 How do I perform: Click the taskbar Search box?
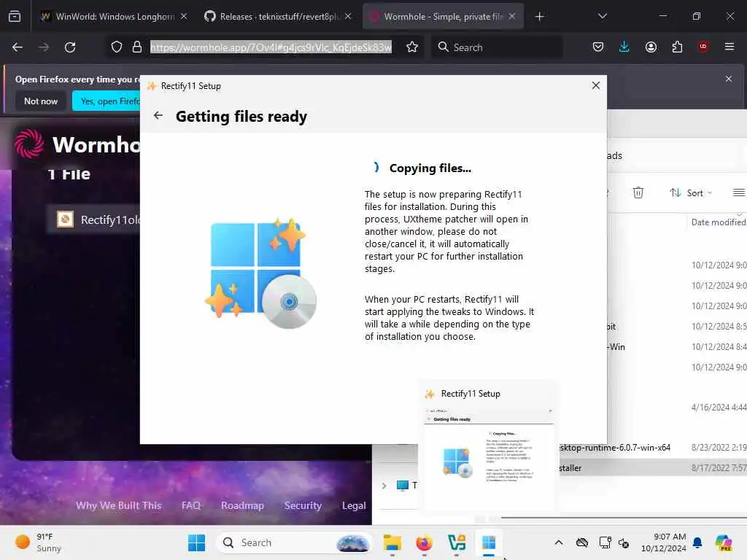[294, 542]
